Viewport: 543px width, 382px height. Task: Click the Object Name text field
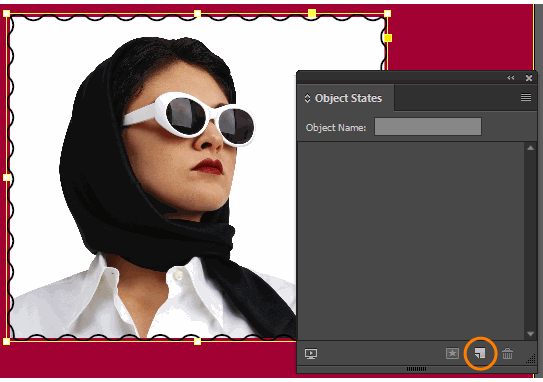pyautogui.click(x=428, y=127)
